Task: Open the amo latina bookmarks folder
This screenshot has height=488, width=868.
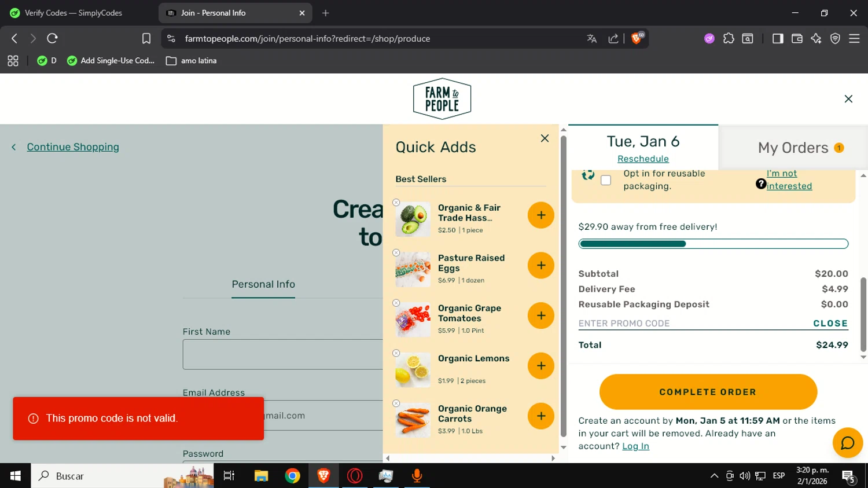Action: click(191, 61)
